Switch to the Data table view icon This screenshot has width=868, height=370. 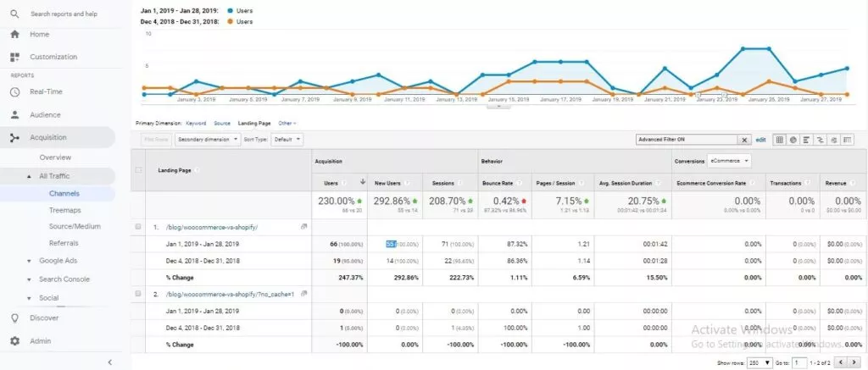[x=780, y=140]
